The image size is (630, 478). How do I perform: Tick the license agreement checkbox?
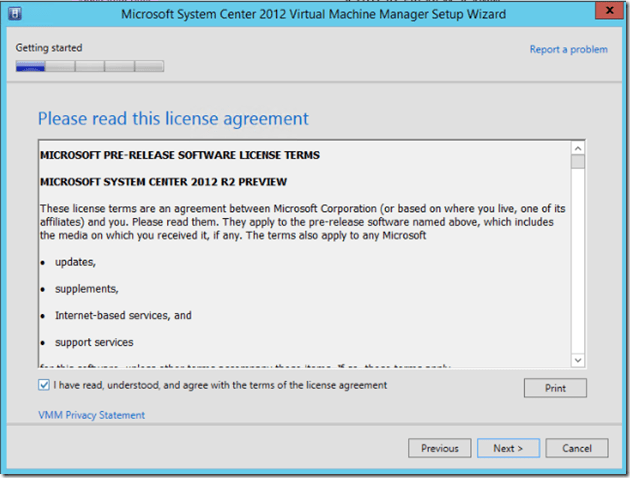pyautogui.click(x=43, y=386)
